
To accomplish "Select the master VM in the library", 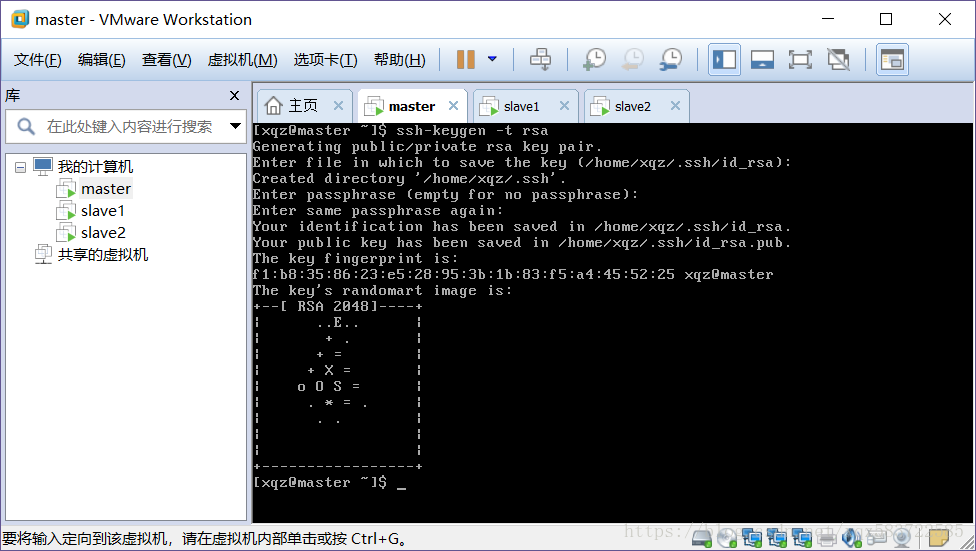I will (106, 189).
